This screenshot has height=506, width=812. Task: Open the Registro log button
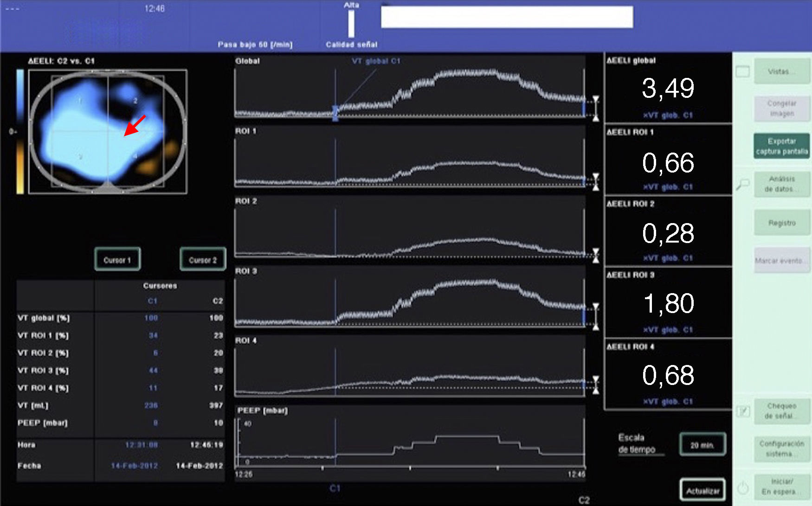(x=781, y=223)
